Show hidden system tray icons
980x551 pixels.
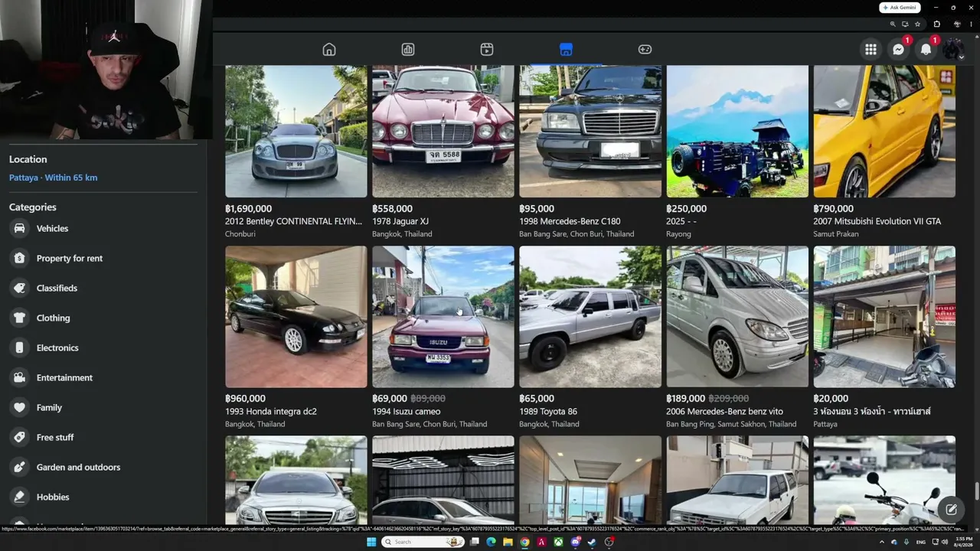pyautogui.click(x=882, y=542)
